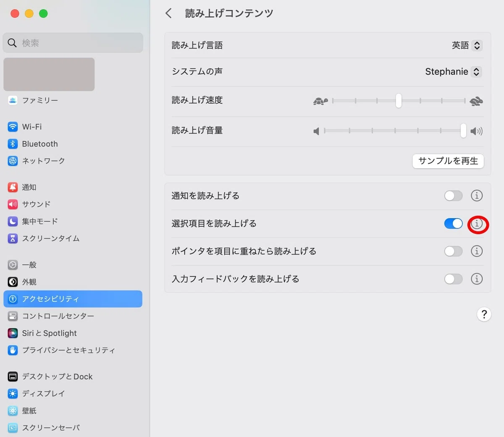Enable 入力フィードバックを読み上げる switch
504x437 pixels.
[x=454, y=279]
